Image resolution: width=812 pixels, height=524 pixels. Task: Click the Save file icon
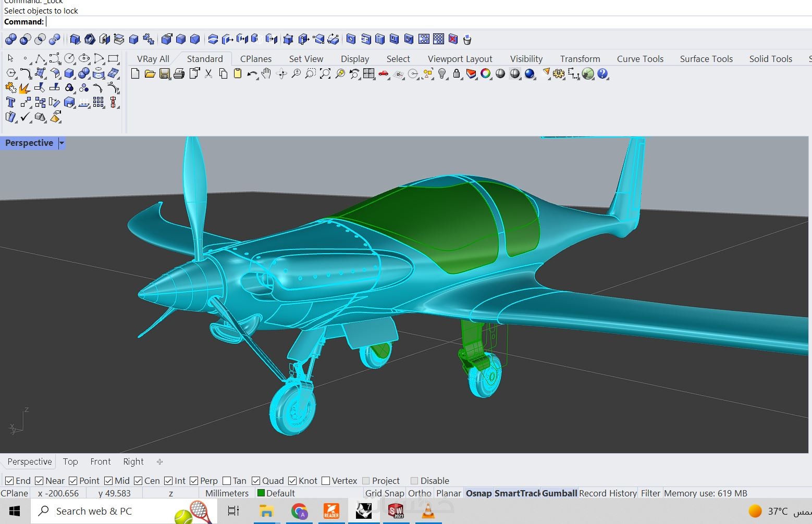pyautogui.click(x=165, y=74)
